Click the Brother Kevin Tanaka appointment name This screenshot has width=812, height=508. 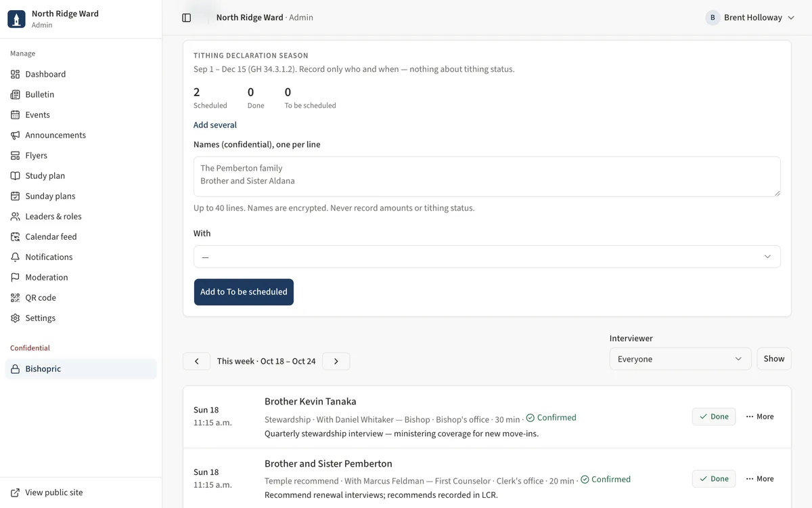[311, 402]
